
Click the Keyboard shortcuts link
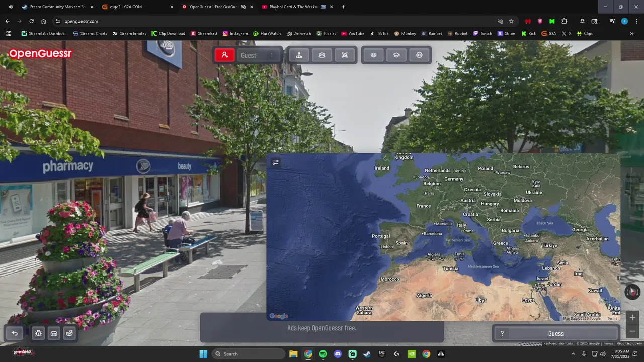click(558, 343)
